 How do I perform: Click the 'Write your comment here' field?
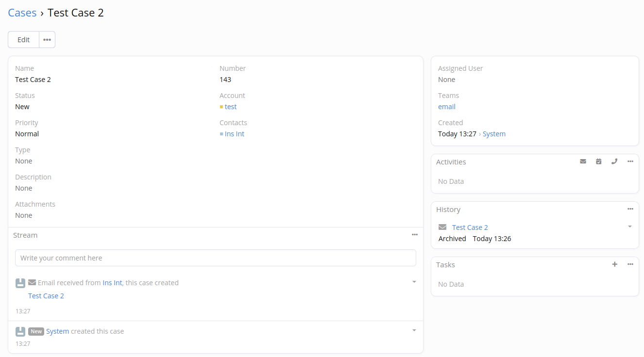click(215, 258)
